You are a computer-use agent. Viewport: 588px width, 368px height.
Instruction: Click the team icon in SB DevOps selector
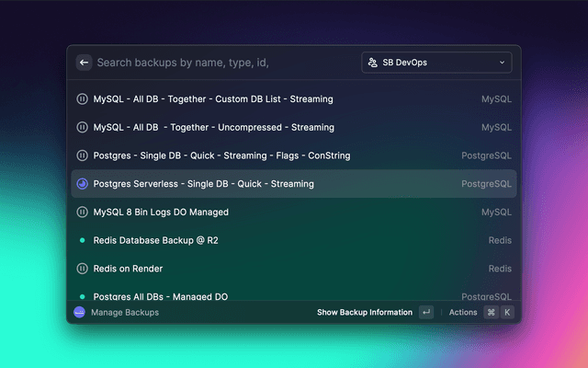[373, 63]
